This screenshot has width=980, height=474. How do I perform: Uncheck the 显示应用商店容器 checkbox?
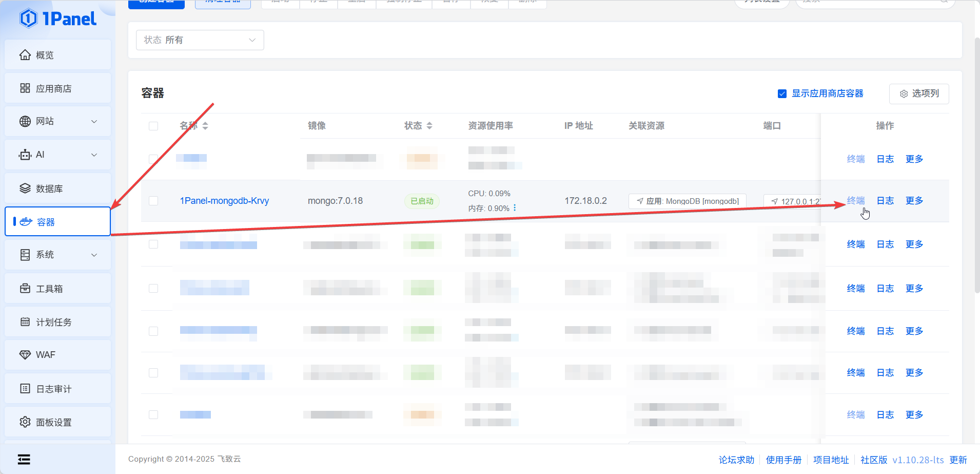(x=782, y=93)
